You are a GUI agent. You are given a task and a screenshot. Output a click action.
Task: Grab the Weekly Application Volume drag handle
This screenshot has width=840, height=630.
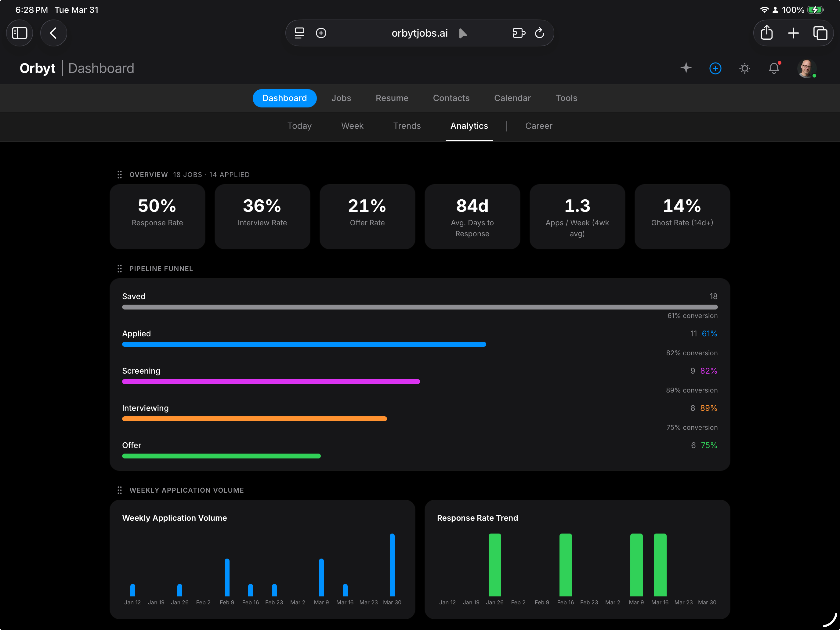coord(120,490)
